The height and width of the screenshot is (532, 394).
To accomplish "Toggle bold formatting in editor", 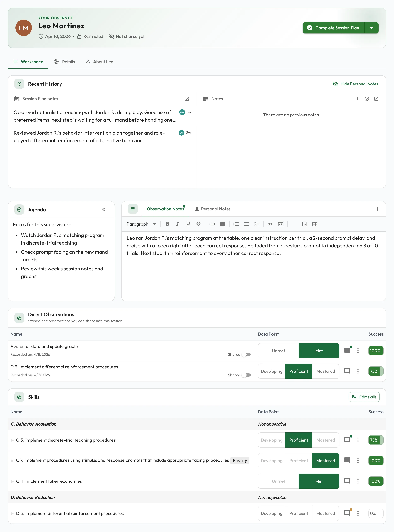I will pyautogui.click(x=167, y=224).
